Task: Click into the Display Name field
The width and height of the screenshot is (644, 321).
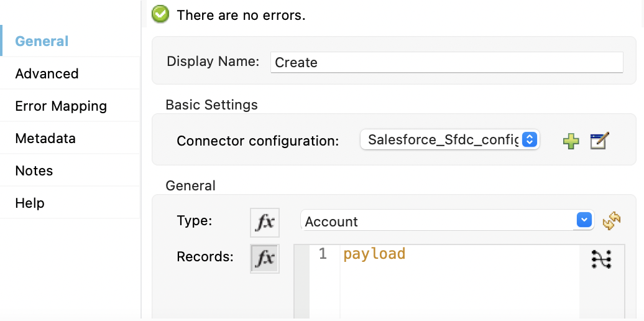Action: 446,62
